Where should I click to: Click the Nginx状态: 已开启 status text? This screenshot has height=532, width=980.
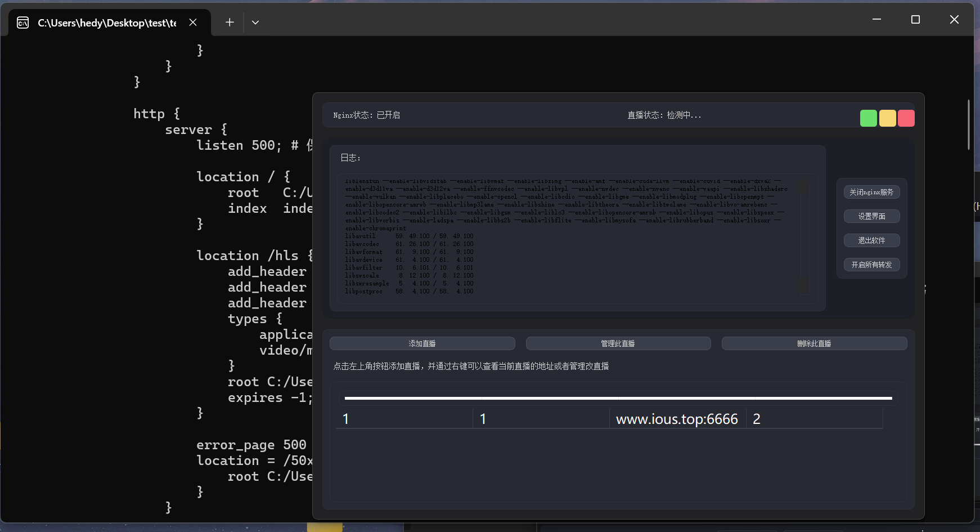click(367, 115)
